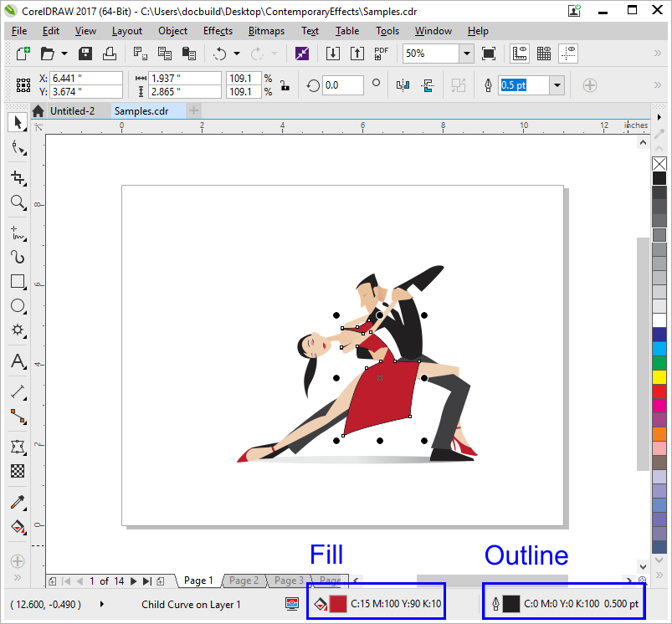This screenshot has width=672, height=624.
Task: Expand the outline width dropdown
Action: [556, 85]
